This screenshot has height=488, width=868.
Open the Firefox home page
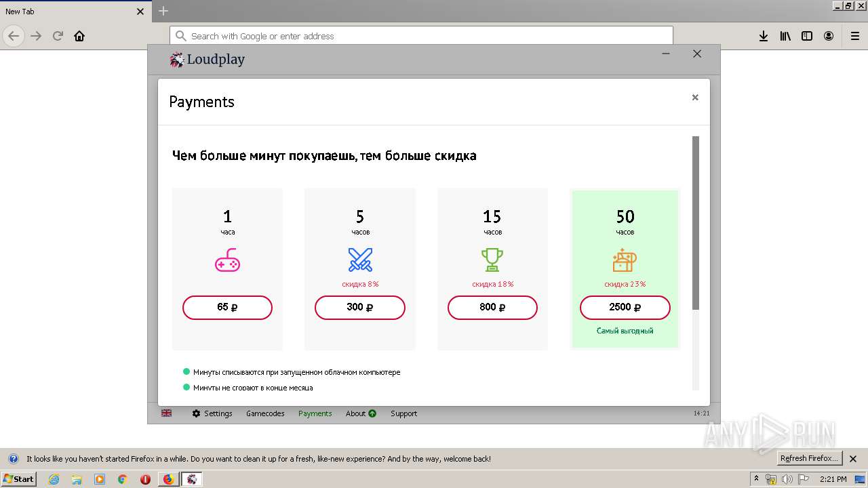(79, 36)
